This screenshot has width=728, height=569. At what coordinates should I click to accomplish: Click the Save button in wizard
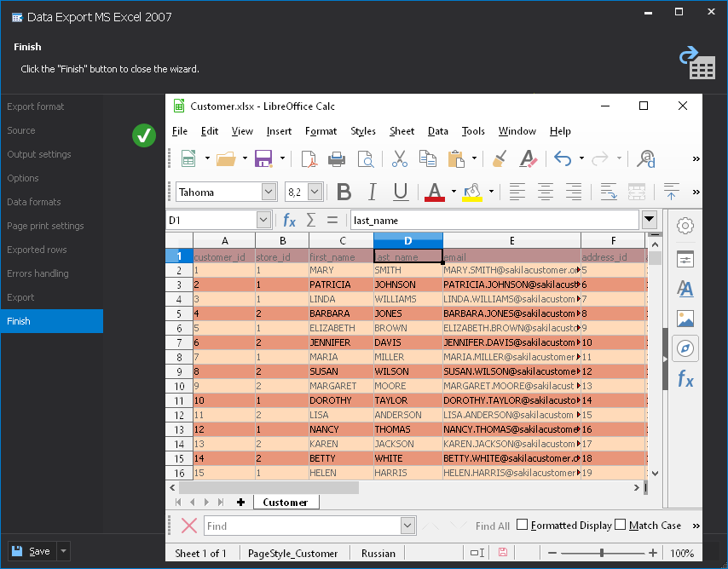click(x=32, y=551)
